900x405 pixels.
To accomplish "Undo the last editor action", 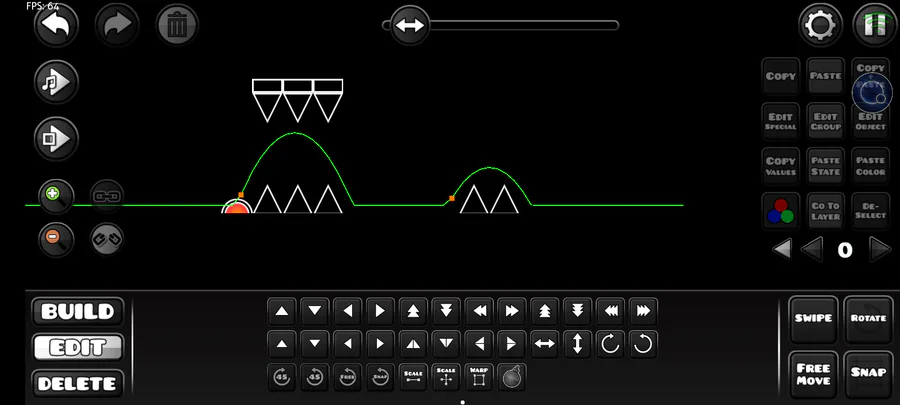I will pos(56,25).
